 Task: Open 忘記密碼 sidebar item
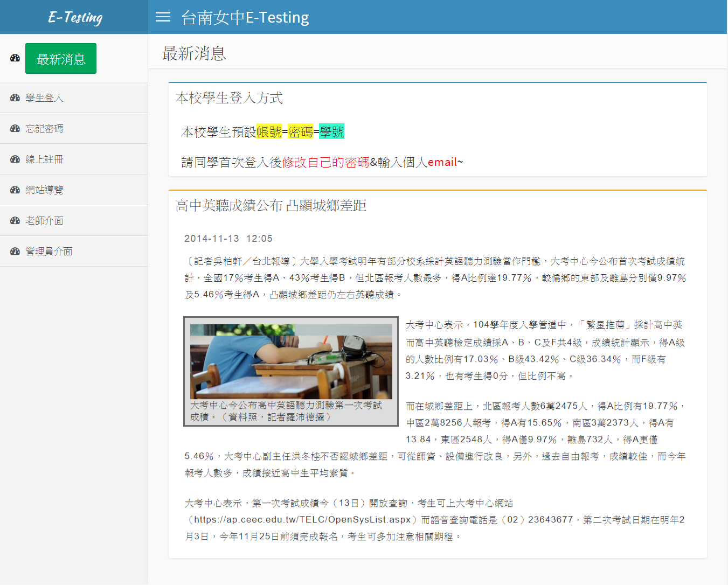pos(74,129)
